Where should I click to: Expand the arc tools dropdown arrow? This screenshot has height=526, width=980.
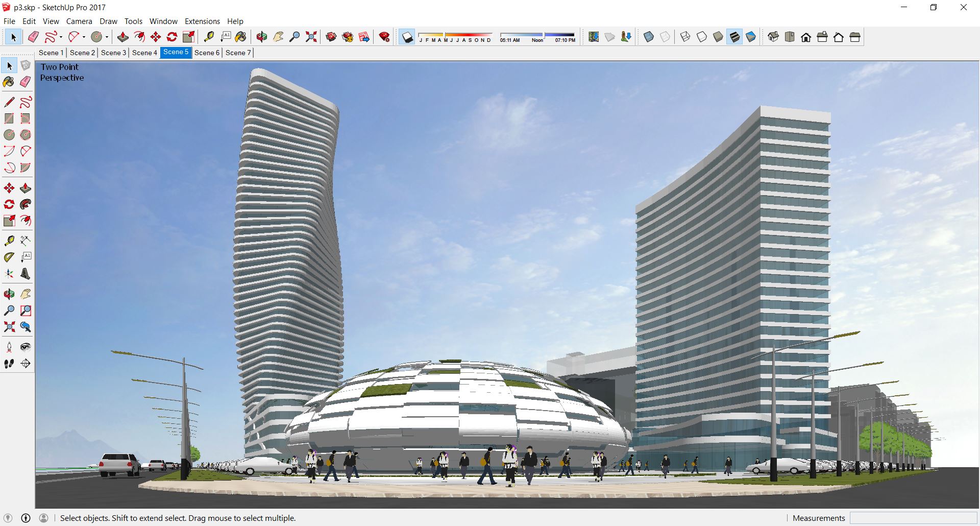tap(84, 37)
